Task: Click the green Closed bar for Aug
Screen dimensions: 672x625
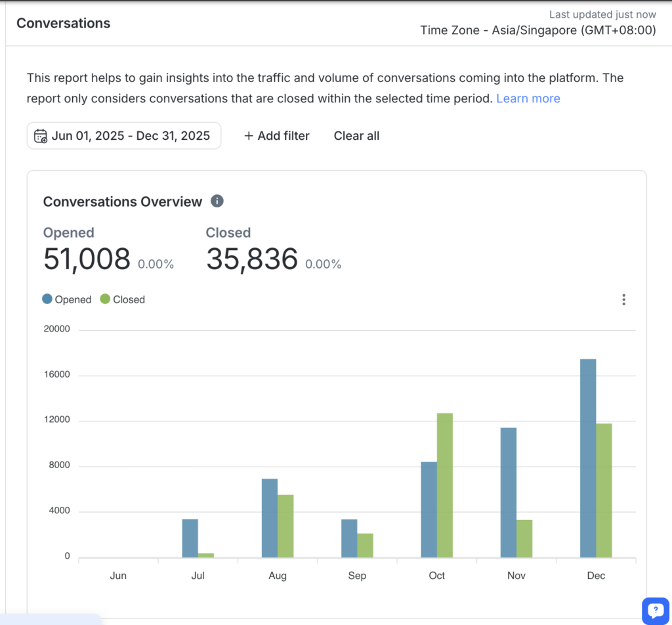Action: coord(285,526)
